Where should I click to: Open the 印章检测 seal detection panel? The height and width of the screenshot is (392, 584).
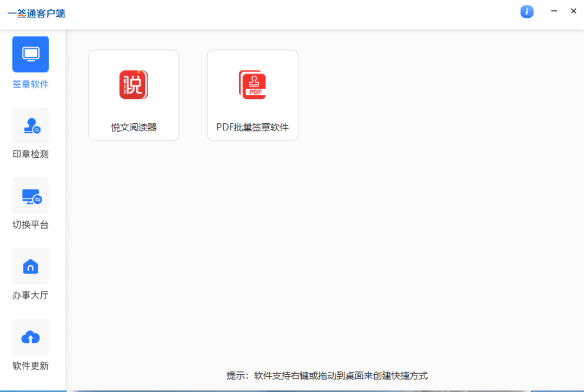[30, 125]
